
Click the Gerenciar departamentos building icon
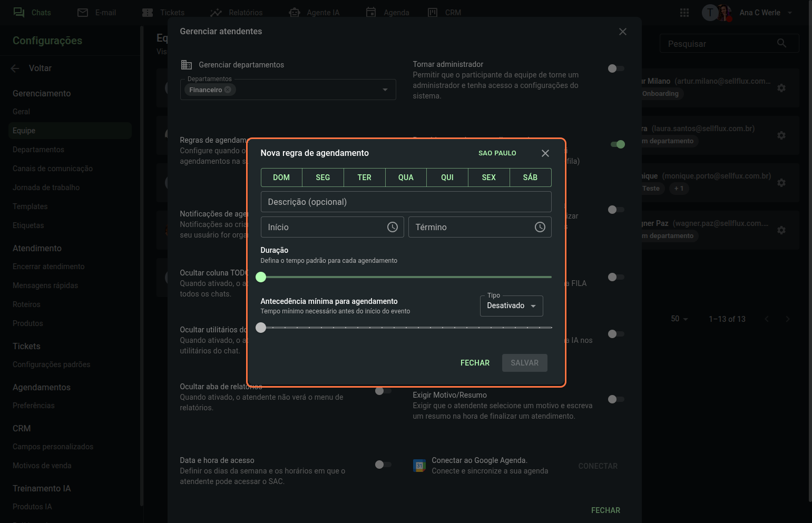pos(187,65)
